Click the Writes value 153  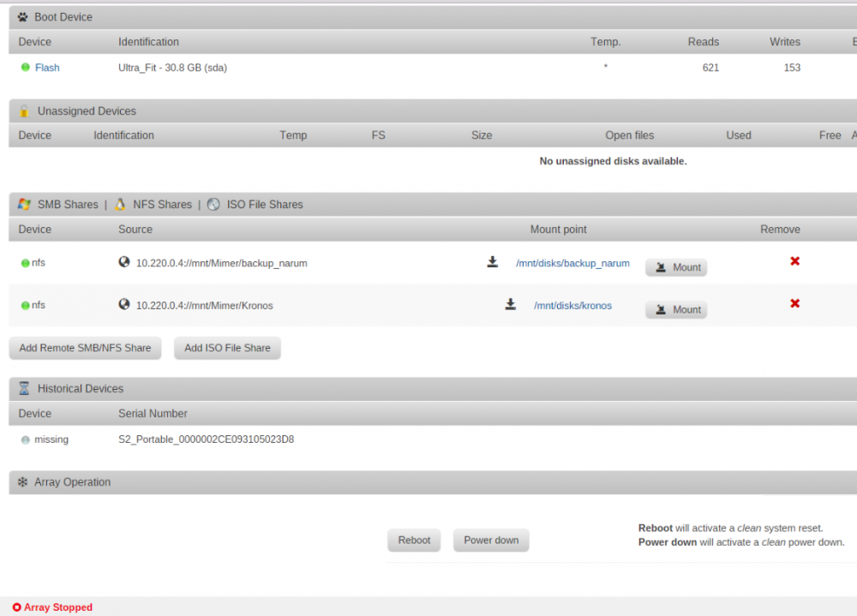pos(792,68)
